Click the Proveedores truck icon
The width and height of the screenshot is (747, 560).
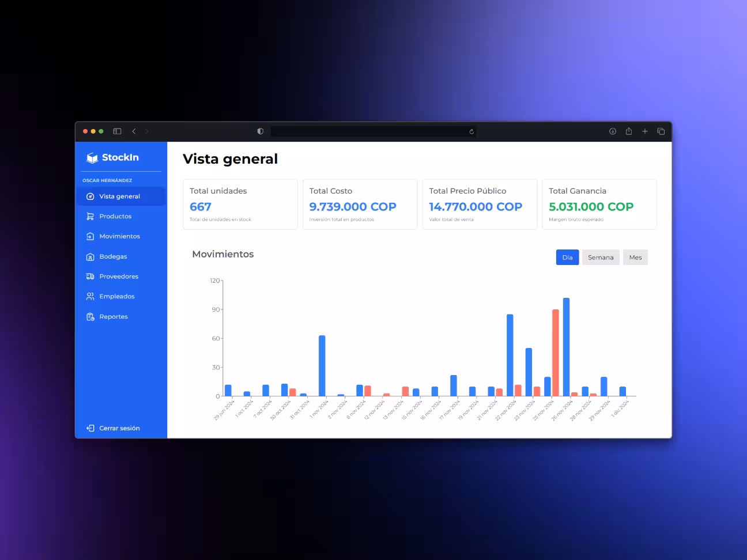90,277
